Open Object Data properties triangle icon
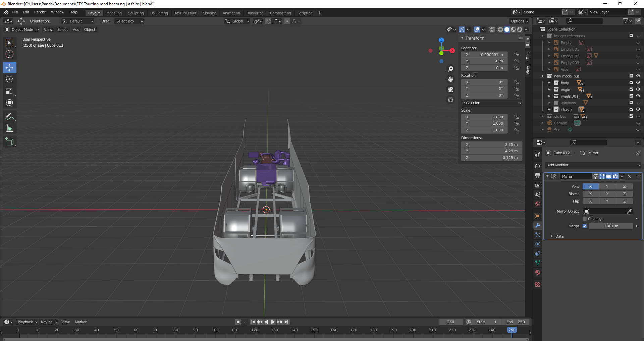This screenshot has width=644, height=341. coord(538,263)
